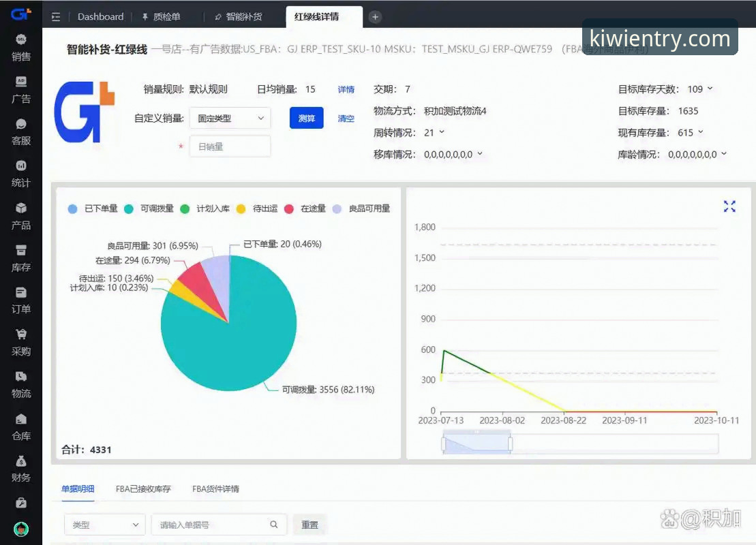This screenshot has width=756, height=545.
Task: Focus the 请输入单据号 search field
Action: (x=220, y=525)
